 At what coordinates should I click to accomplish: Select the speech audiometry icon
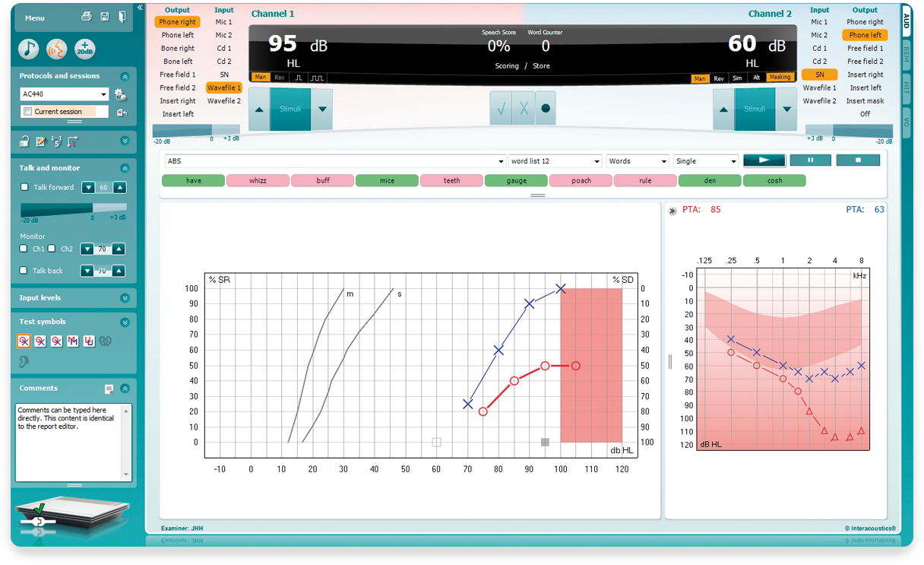tap(57, 49)
